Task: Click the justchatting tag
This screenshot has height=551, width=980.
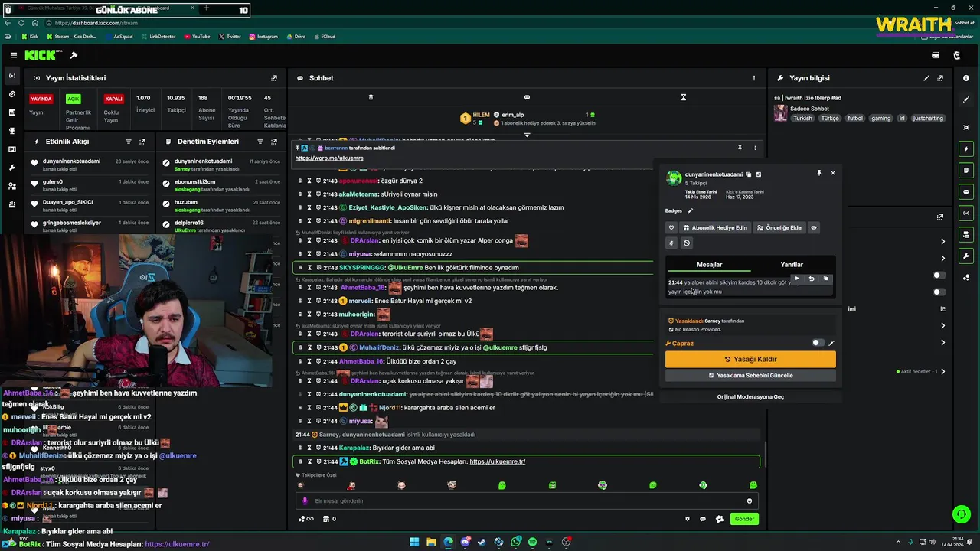Action: [x=929, y=119]
